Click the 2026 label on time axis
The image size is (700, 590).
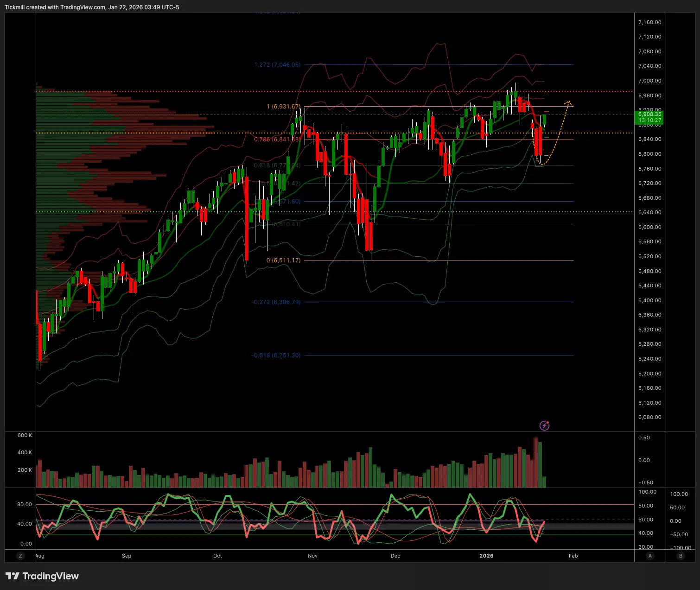coord(486,556)
